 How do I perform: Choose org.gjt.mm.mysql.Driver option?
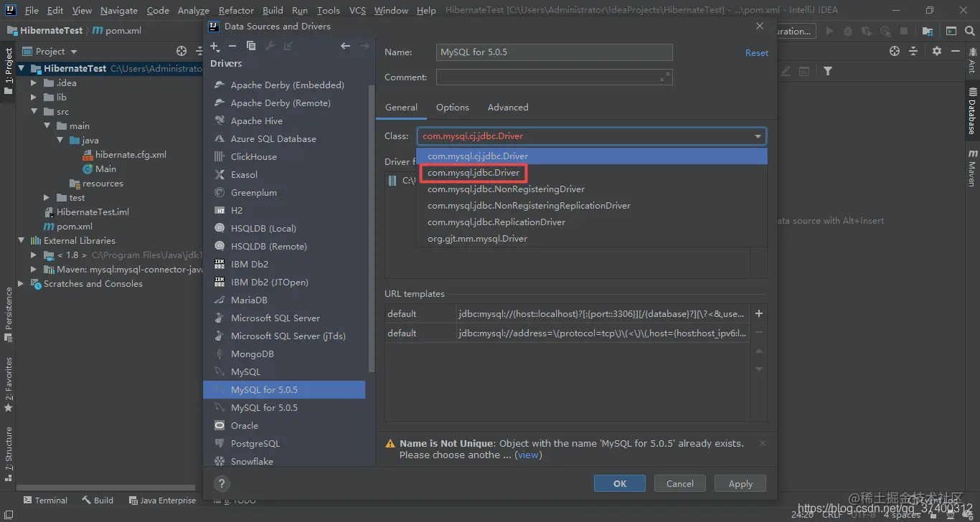tap(592, 238)
